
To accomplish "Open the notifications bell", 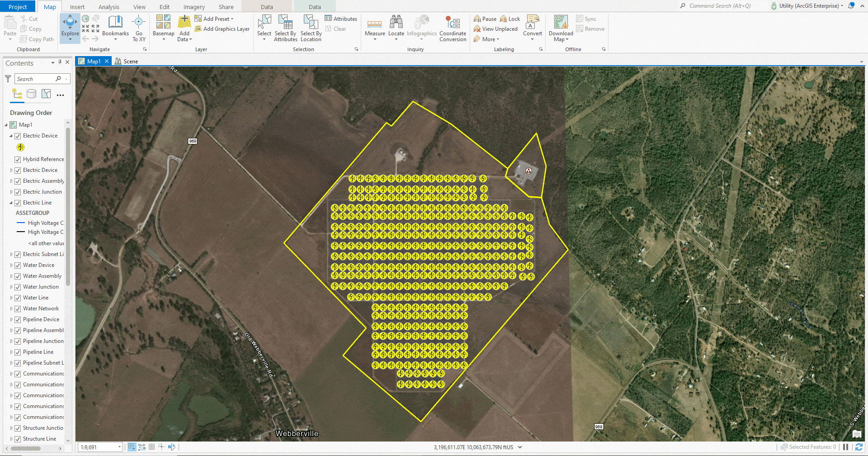I will pyautogui.click(x=851, y=6).
